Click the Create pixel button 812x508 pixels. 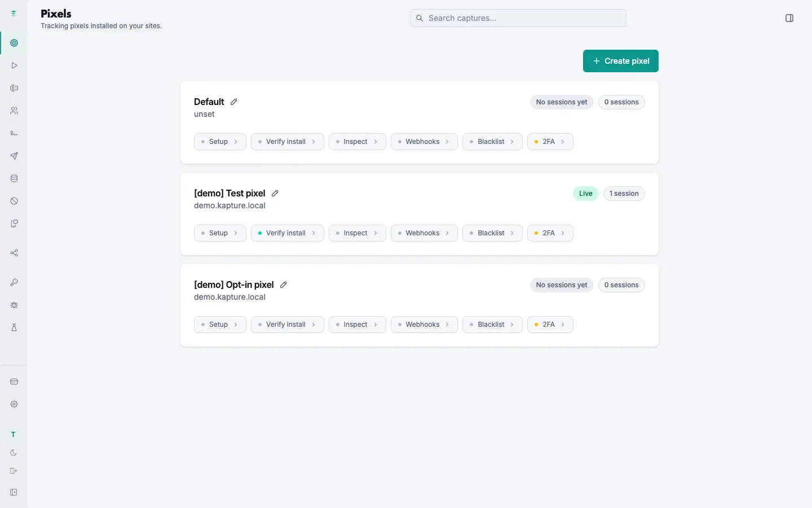point(621,61)
